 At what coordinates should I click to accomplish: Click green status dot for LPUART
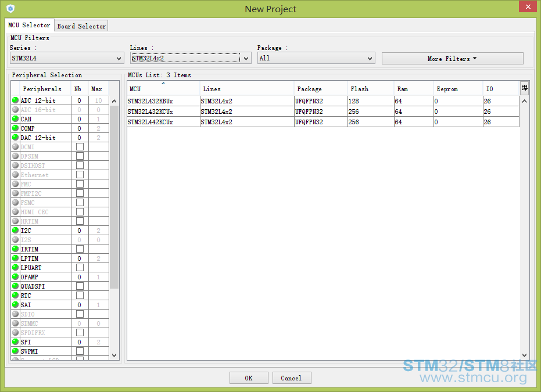[15, 268]
